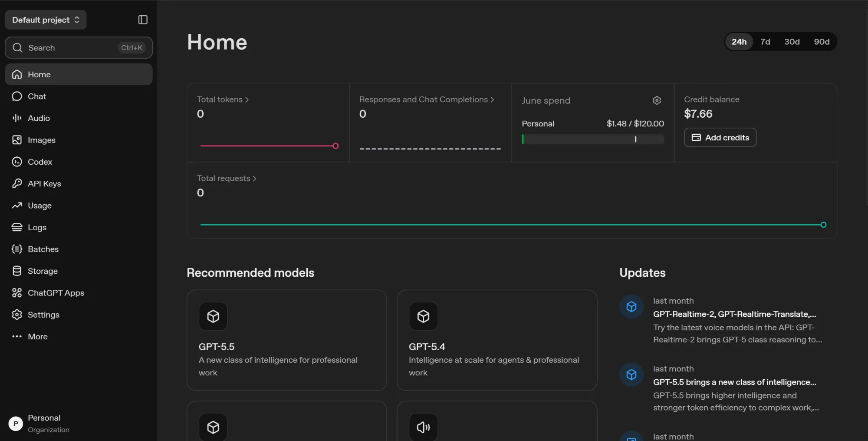This screenshot has height=441, width=868.
Task: Click the magnifier icon in Search
Action: tap(17, 48)
